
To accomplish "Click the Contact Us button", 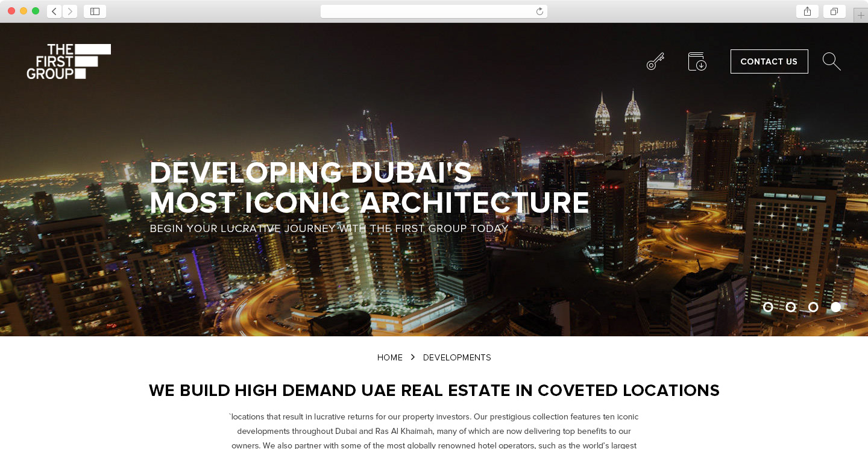I will pos(769,61).
